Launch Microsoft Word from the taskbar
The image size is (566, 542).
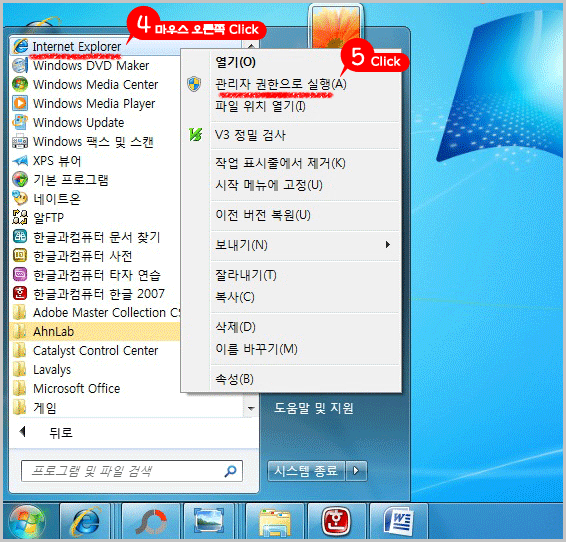tap(399, 522)
